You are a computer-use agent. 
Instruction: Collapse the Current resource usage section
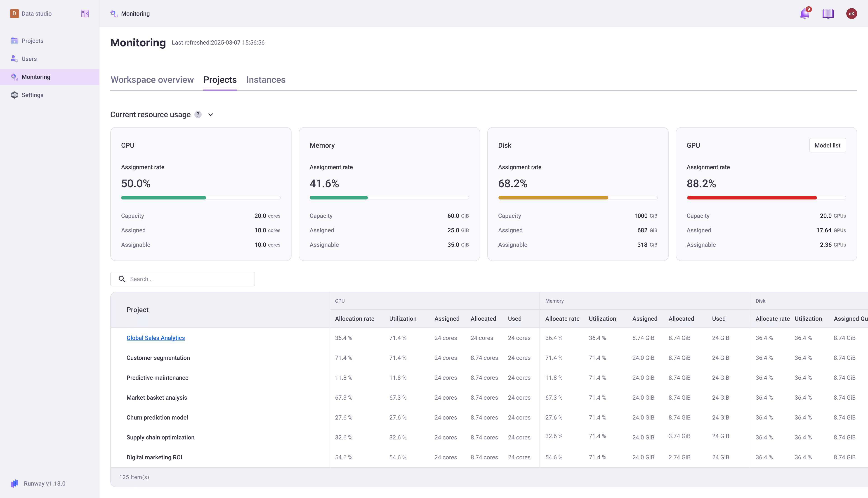(211, 115)
